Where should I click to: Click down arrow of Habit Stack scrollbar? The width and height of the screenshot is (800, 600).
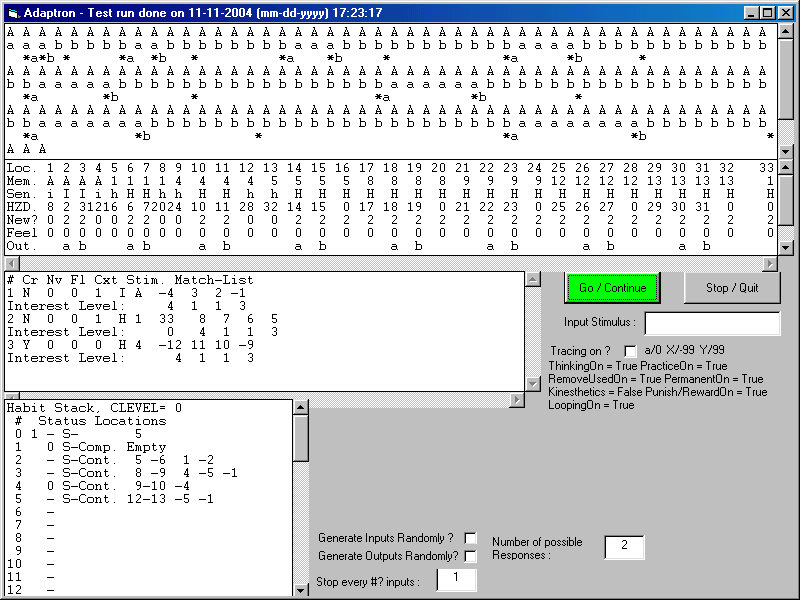[301, 590]
